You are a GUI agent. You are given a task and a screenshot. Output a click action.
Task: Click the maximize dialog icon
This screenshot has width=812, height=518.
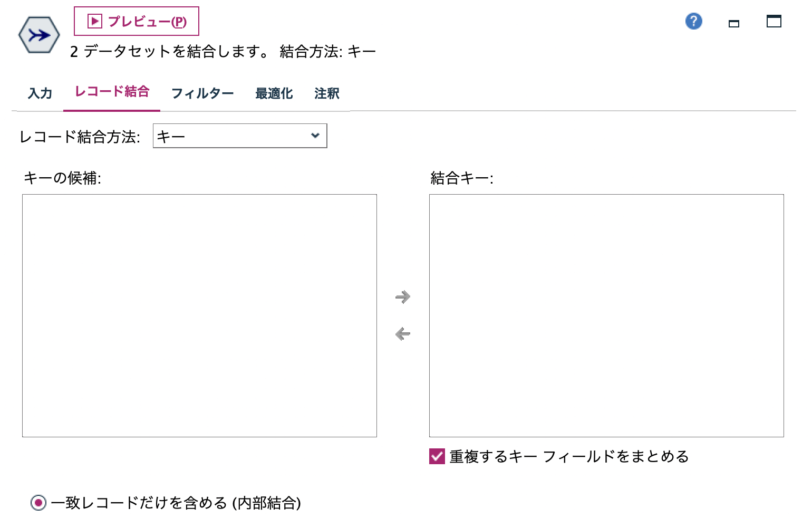point(774,22)
